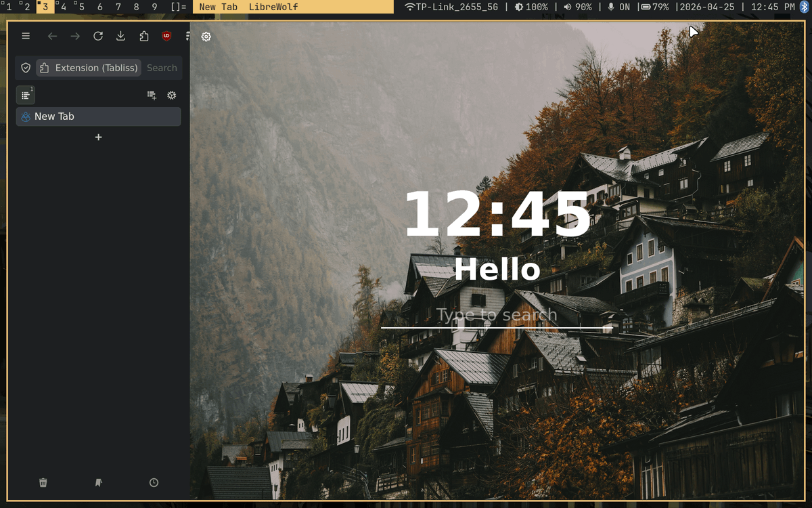Select the tabs panel icon with badge 1
Viewport: 812px width, 508px height.
click(x=25, y=95)
